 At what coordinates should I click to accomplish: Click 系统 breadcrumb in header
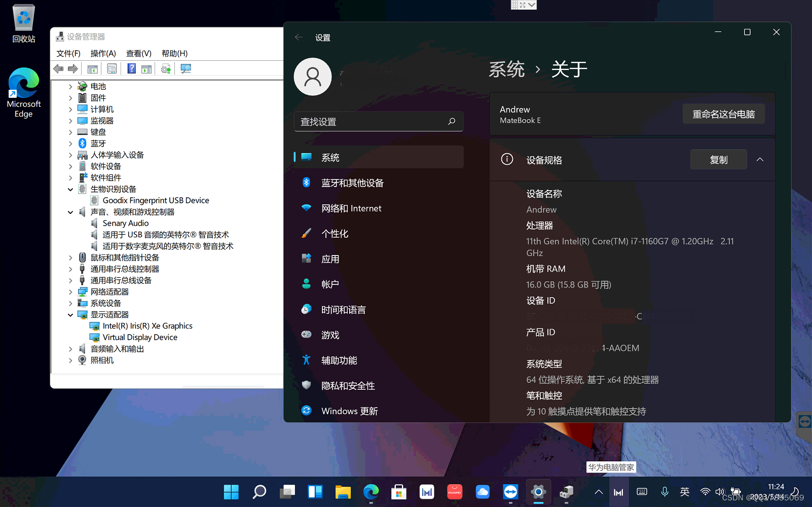click(x=506, y=69)
